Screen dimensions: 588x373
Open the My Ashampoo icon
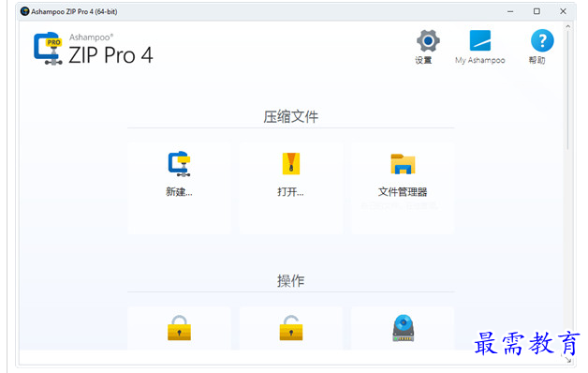coord(480,40)
